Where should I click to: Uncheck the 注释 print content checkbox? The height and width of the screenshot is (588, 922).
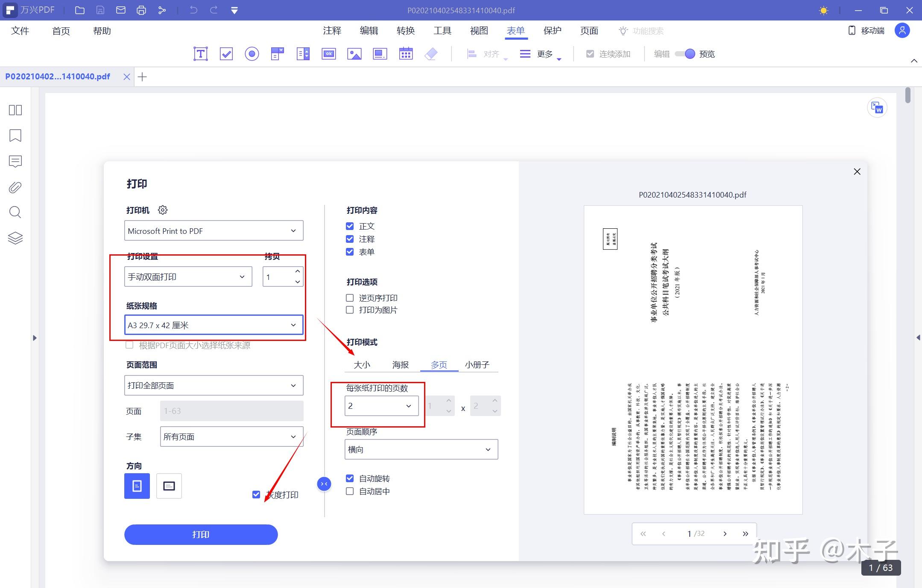coord(350,239)
